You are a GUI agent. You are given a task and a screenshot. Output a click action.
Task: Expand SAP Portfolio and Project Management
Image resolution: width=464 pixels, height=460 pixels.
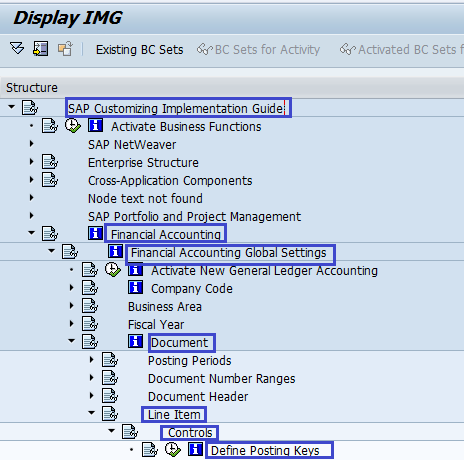tap(31, 216)
